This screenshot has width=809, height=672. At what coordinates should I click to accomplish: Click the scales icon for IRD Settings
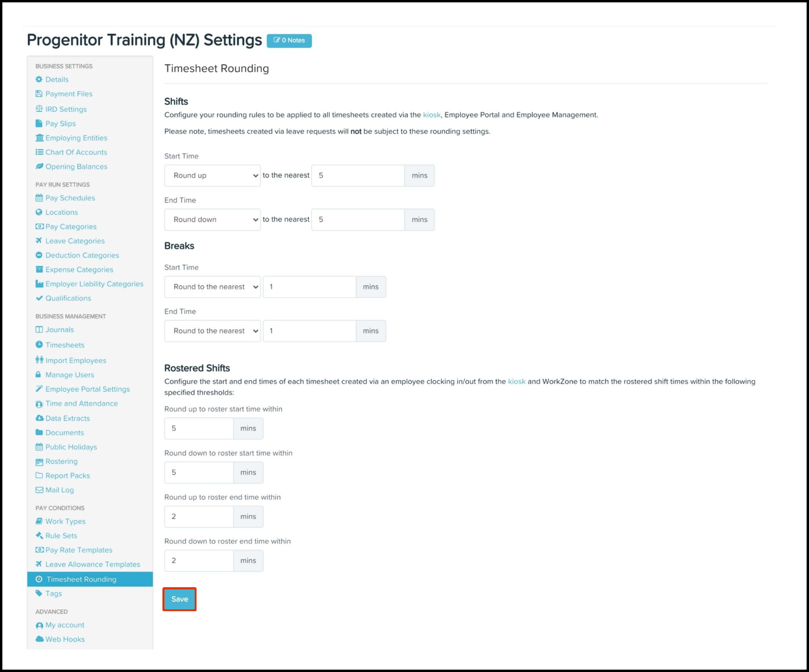[39, 109]
